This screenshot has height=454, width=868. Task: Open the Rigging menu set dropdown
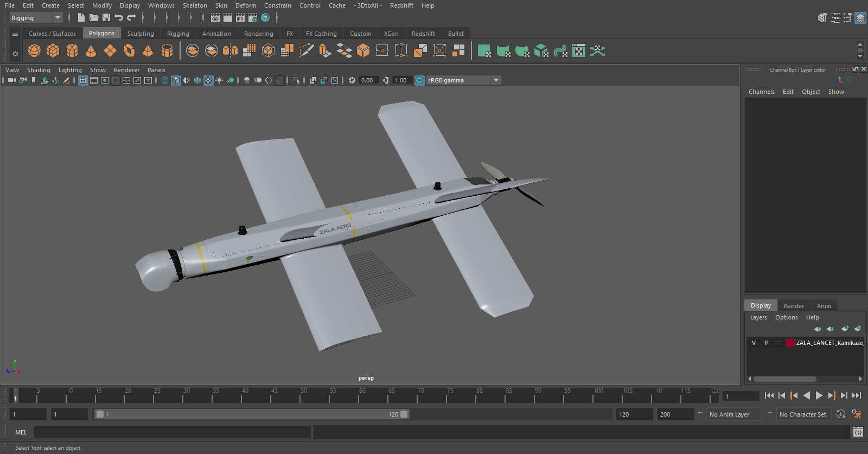click(x=36, y=18)
